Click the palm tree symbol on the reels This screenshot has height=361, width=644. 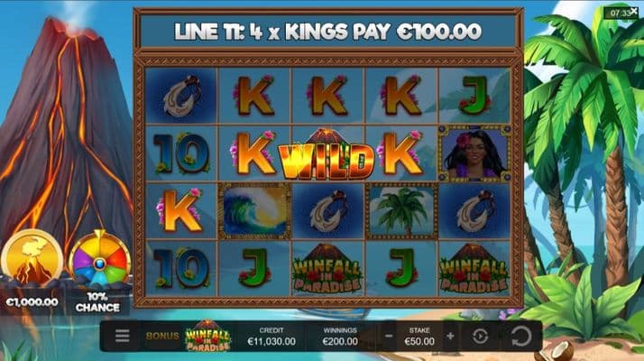point(401,211)
